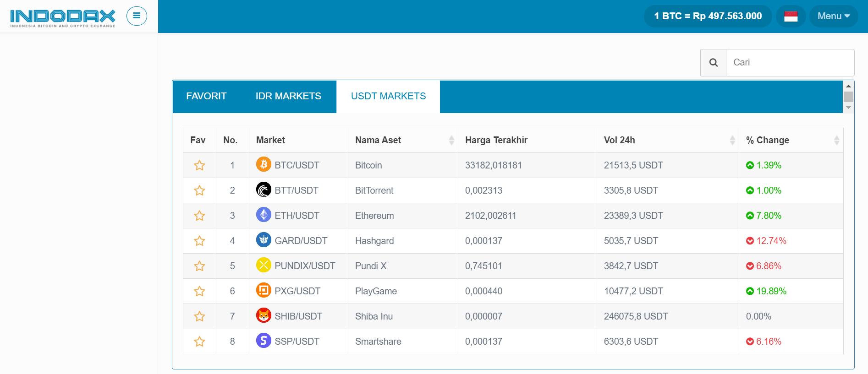Favorite the SSP/USDT market star
This screenshot has height=374, width=868.
pyautogui.click(x=199, y=341)
